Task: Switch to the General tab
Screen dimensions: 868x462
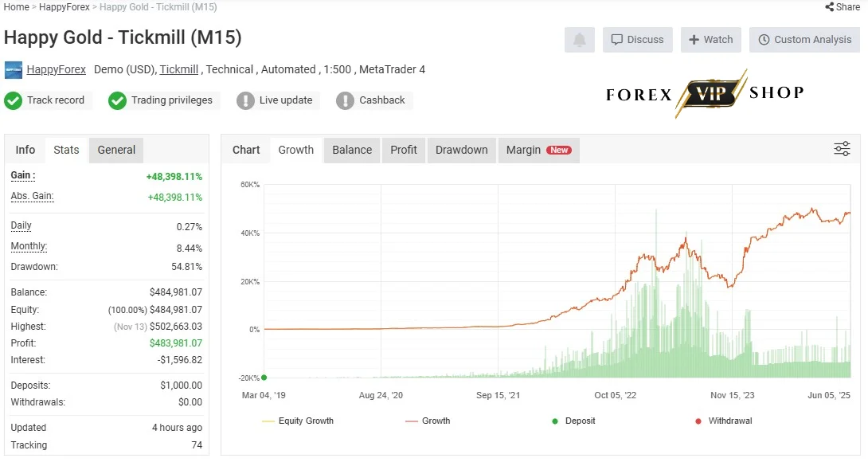Action: tap(116, 150)
